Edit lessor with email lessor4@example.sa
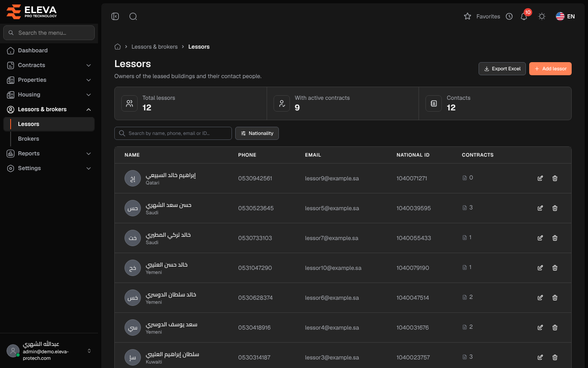Screen dimensions: 588x368 [x=540, y=328]
